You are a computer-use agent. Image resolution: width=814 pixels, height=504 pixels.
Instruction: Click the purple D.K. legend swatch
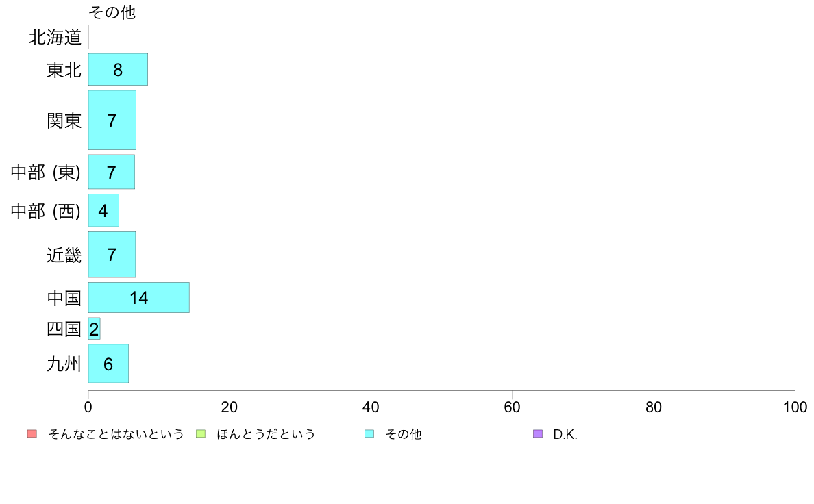pos(538,433)
